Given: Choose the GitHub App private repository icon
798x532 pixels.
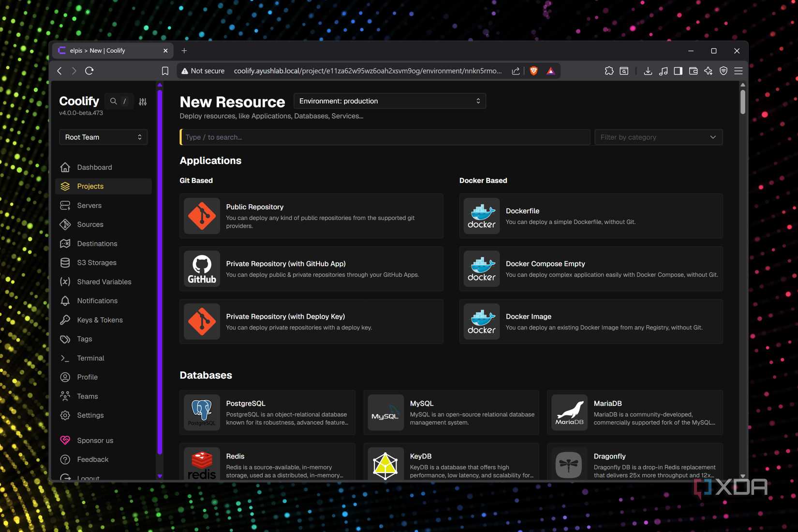Looking at the screenshot, I should 202,269.
